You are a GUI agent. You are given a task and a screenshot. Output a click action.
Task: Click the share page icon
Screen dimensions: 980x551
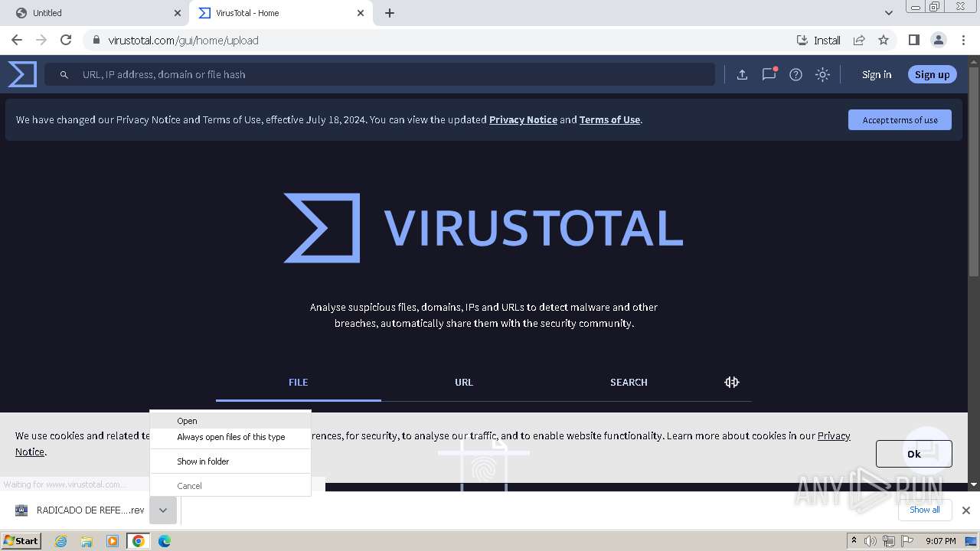click(859, 40)
